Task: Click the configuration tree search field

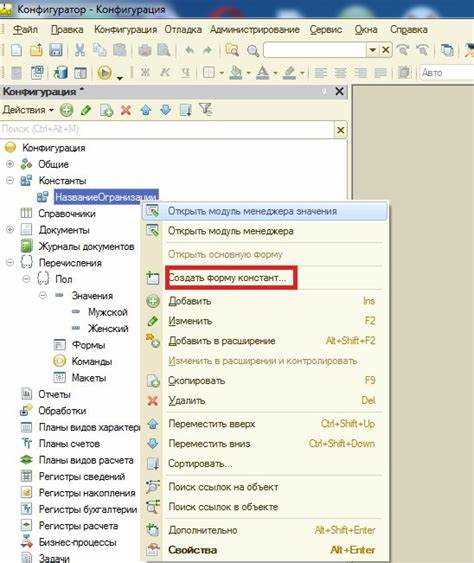Action: tap(167, 130)
